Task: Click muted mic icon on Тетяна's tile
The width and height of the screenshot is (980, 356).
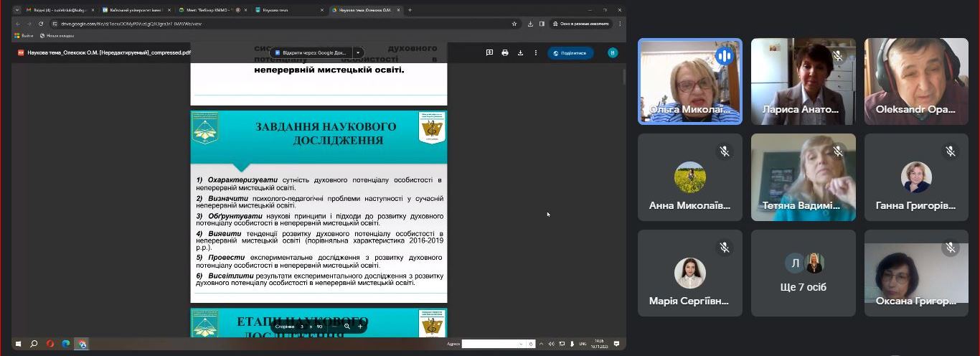Action: 837,151
